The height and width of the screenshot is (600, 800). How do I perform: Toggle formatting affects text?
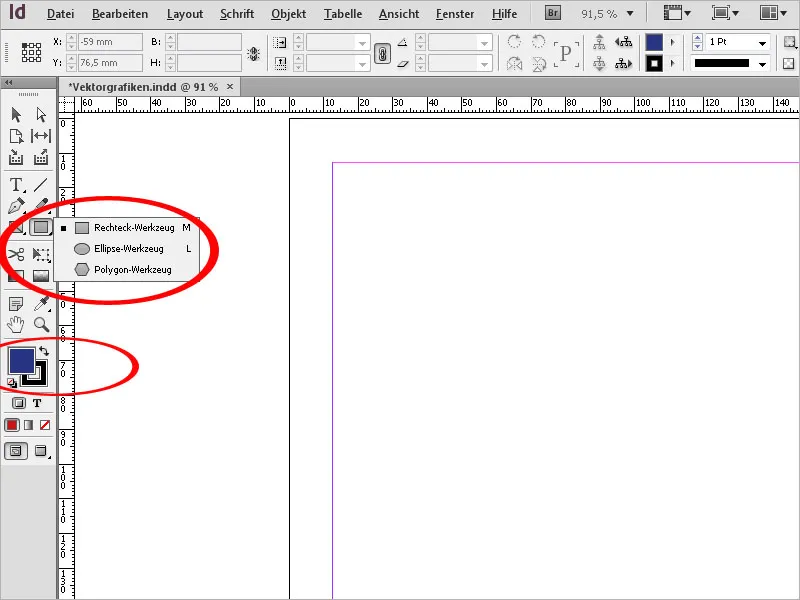(x=37, y=403)
